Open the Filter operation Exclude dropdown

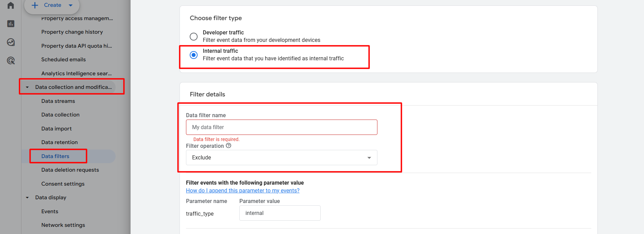click(x=281, y=158)
